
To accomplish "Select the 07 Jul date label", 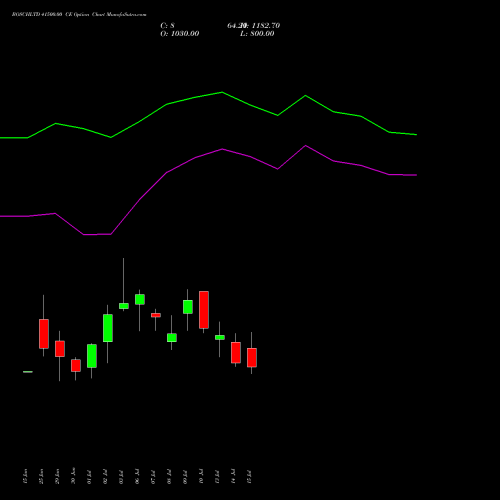I will 153,476.
